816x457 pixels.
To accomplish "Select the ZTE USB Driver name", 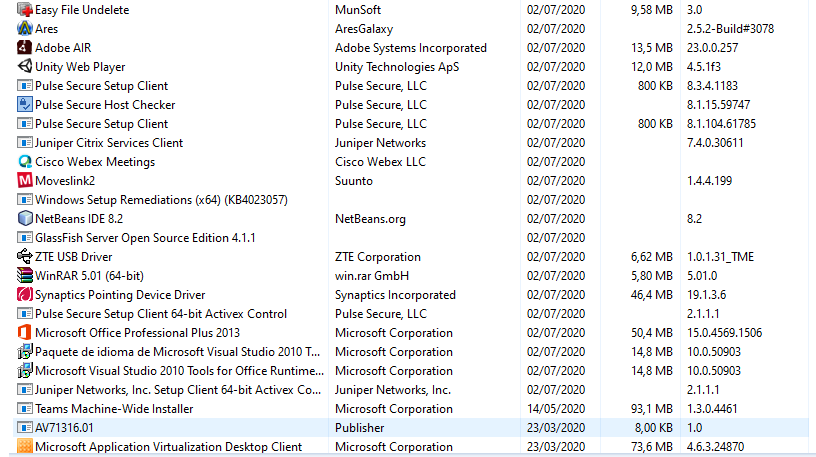I will (74, 257).
